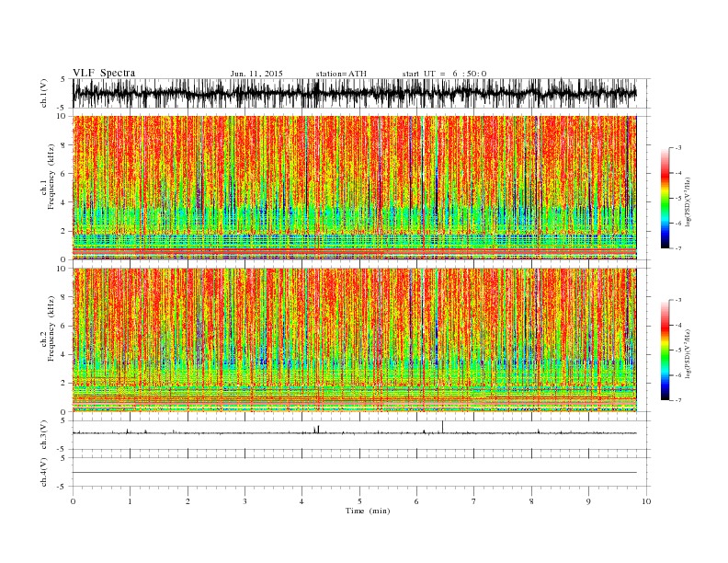Click inside the ch.2 spectrogram panel
728x563 pixels.
click(354, 340)
